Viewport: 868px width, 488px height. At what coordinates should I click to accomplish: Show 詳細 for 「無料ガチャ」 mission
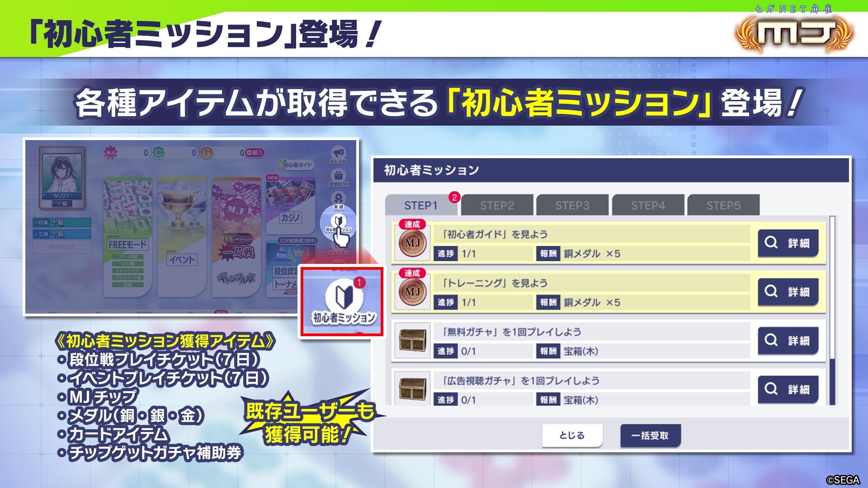coord(788,341)
